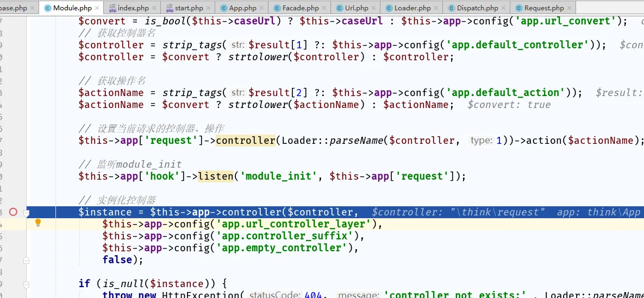Screen dimensions: 644x298
Task: Click the PHP file icon on the index.php tab
Action: click(112, 8)
